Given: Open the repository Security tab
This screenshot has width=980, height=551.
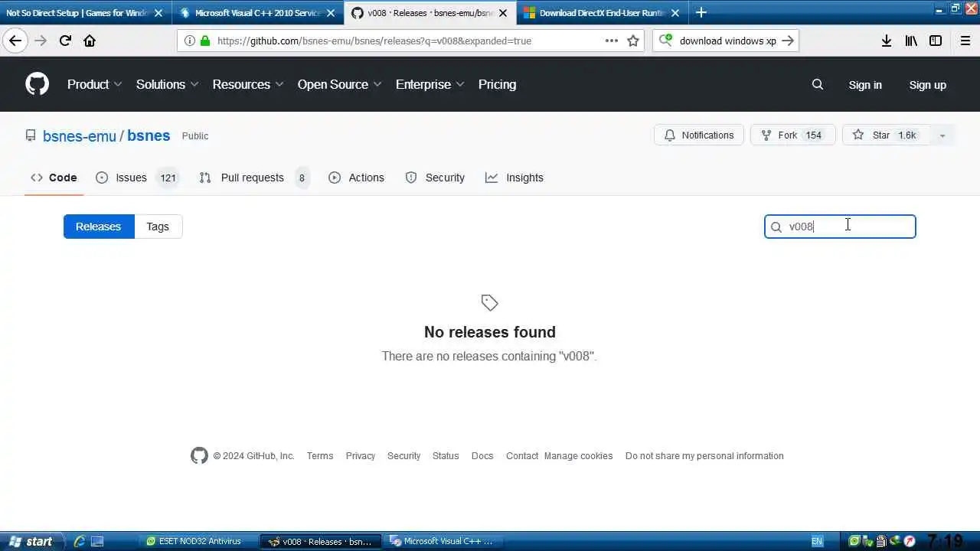Looking at the screenshot, I should tap(435, 178).
